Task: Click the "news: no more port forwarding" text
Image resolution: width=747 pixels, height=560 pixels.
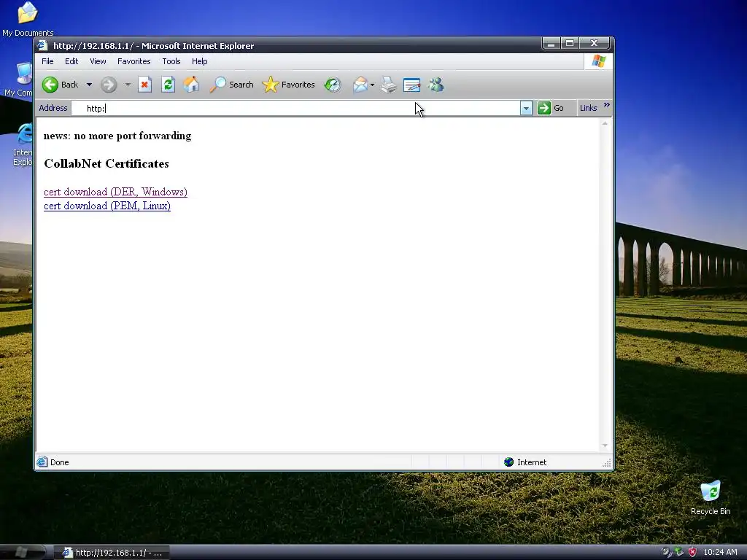Action: [x=117, y=136]
